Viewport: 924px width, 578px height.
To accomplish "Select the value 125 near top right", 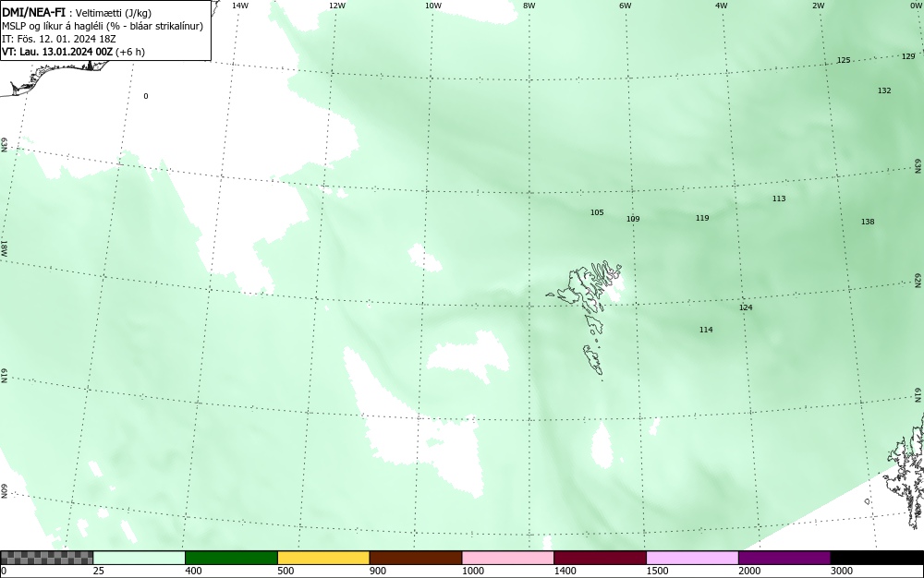I will [x=844, y=60].
